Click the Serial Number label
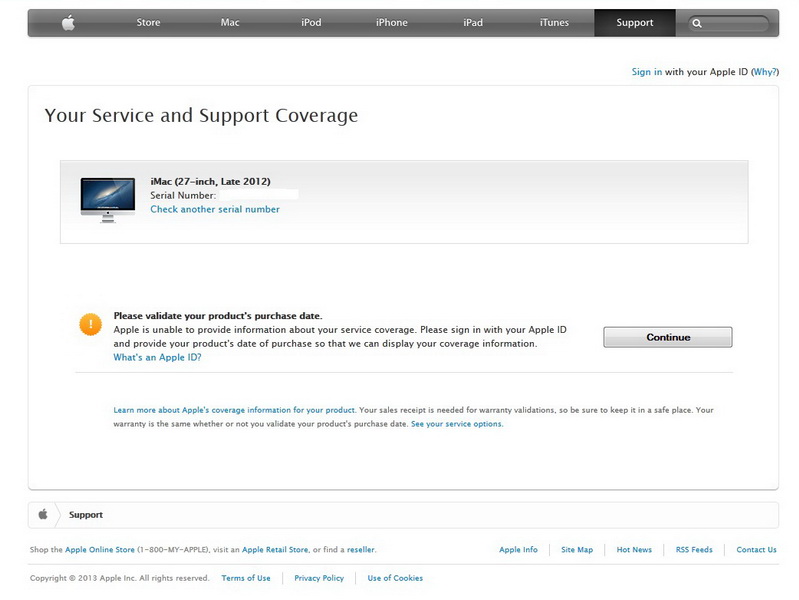Image resolution: width=799 pixels, height=600 pixels. click(183, 195)
